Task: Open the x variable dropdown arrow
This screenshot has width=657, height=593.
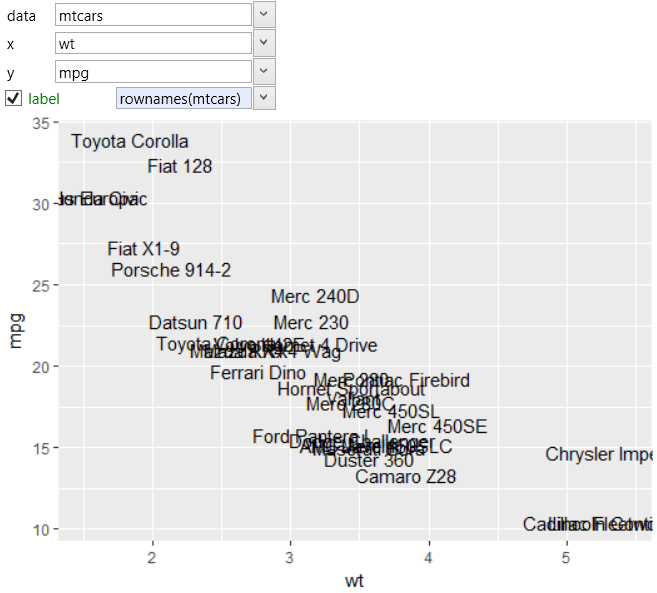Action: [264, 43]
